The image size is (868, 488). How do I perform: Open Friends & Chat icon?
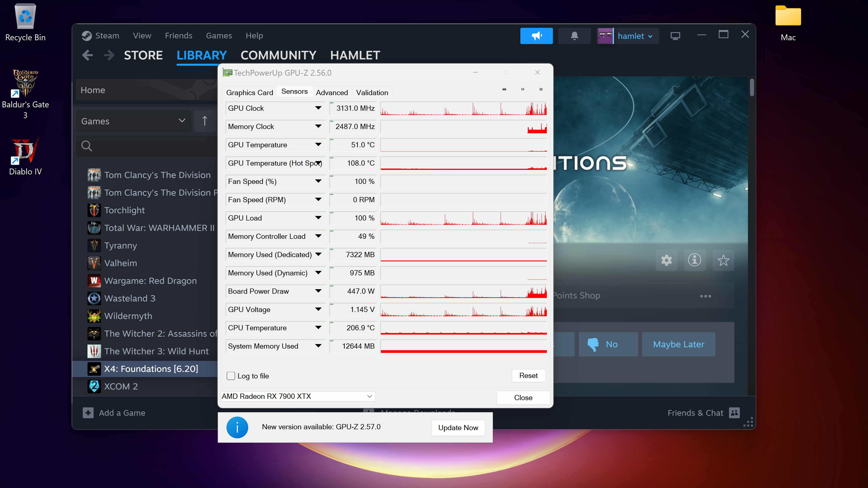[734, 413]
